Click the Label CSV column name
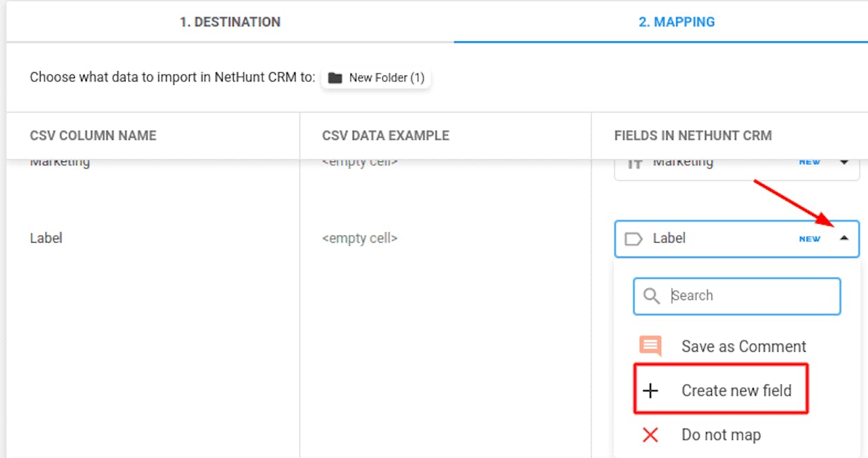868x458 pixels. (46, 238)
